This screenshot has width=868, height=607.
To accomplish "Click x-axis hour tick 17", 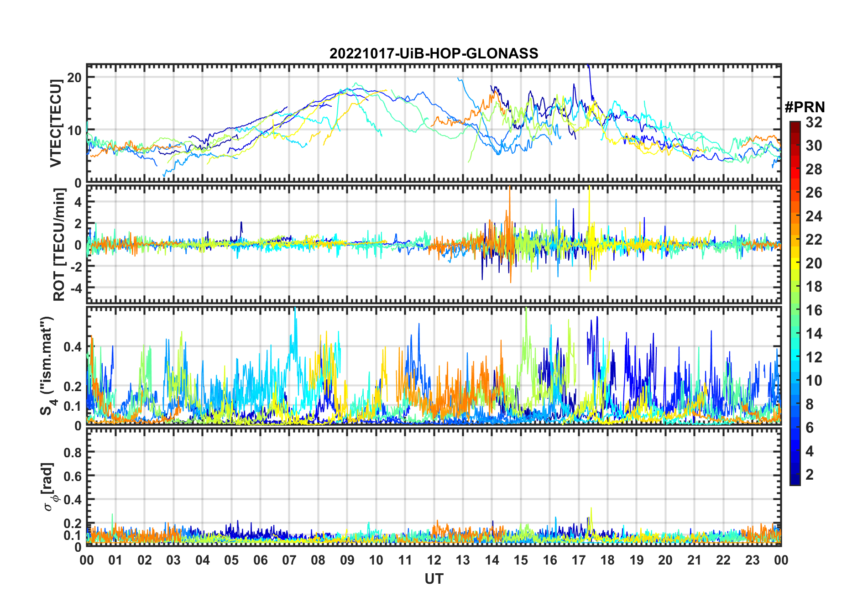I will click(x=579, y=560).
